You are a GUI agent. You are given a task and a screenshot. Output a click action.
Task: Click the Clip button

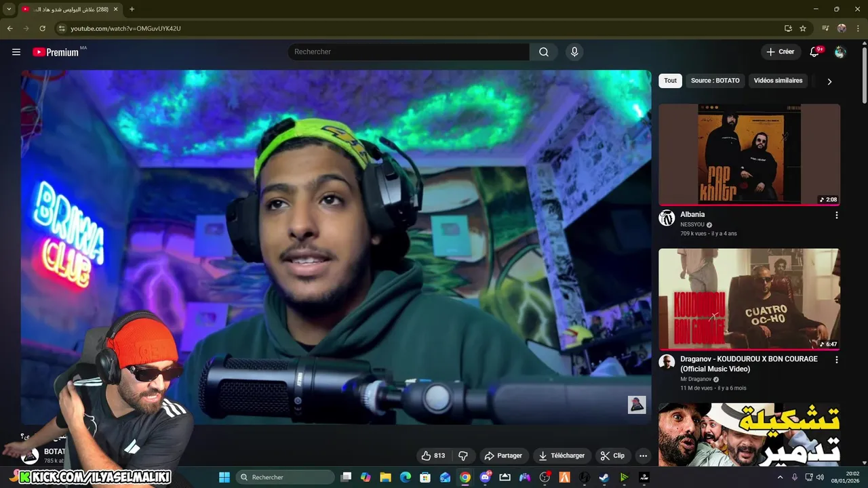click(x=612, y=456)
